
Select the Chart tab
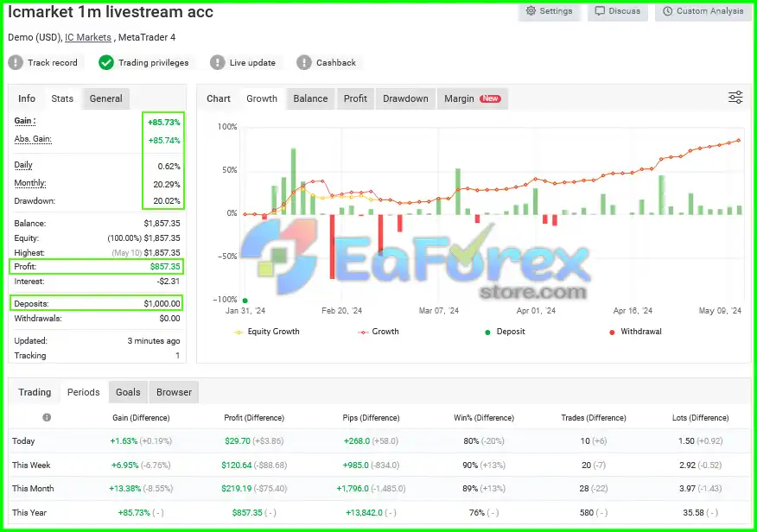coord(219,98)
